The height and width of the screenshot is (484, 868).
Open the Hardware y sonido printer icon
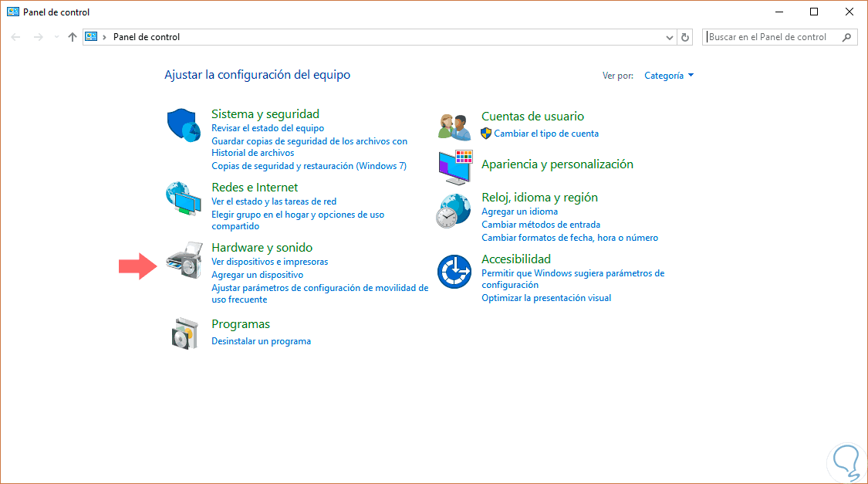184,259
